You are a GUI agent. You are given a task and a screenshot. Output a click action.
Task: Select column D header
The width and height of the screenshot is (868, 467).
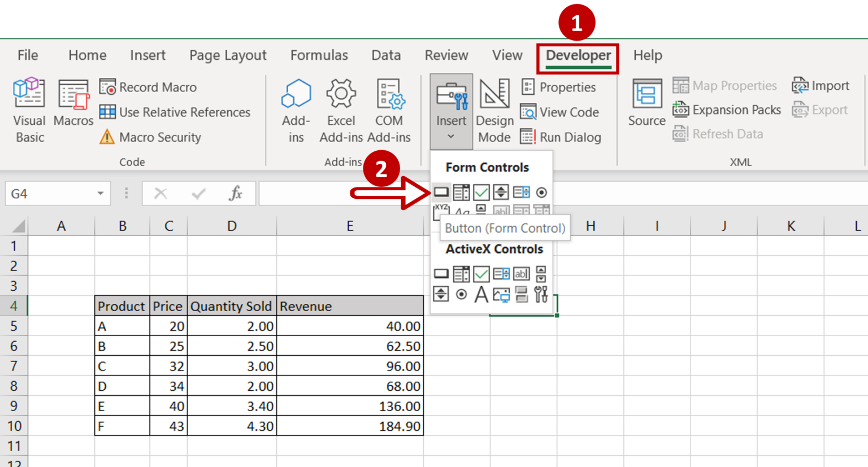point(232,226)
